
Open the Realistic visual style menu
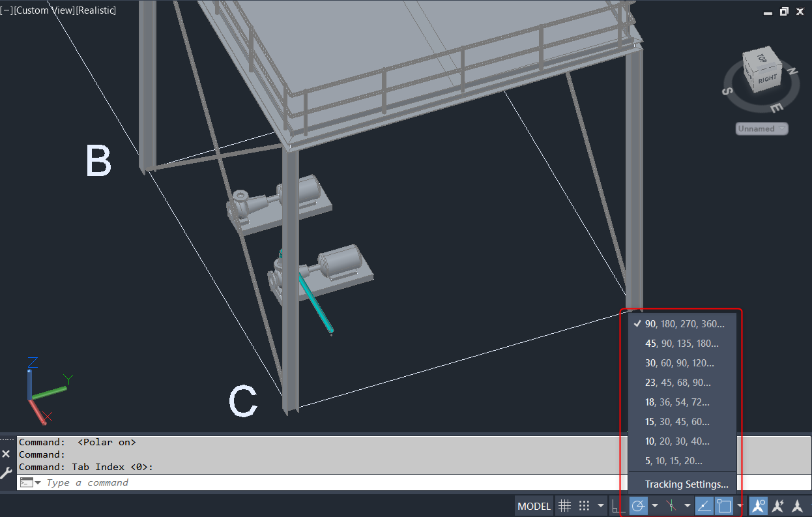tap(96, 10)
